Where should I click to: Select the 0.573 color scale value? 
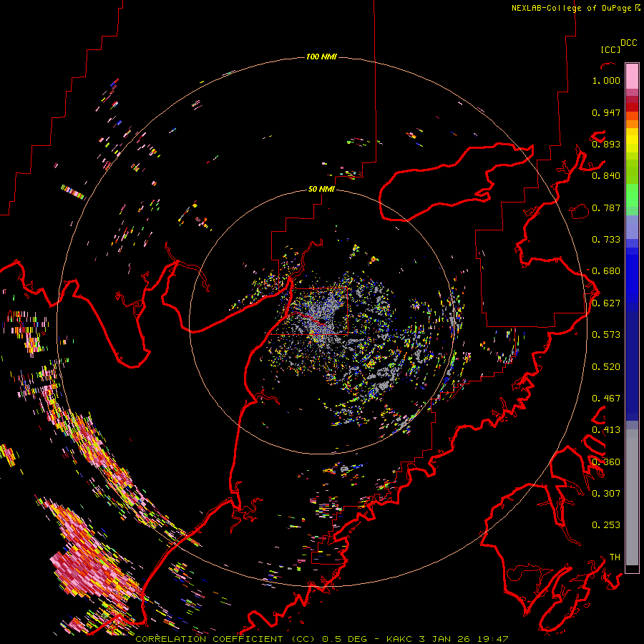[x=606, y=335]
